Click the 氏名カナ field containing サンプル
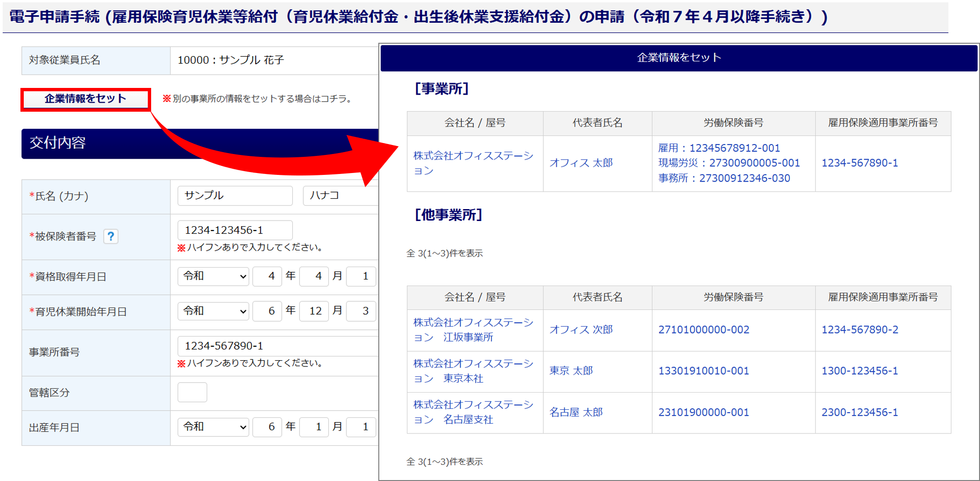 235,195
